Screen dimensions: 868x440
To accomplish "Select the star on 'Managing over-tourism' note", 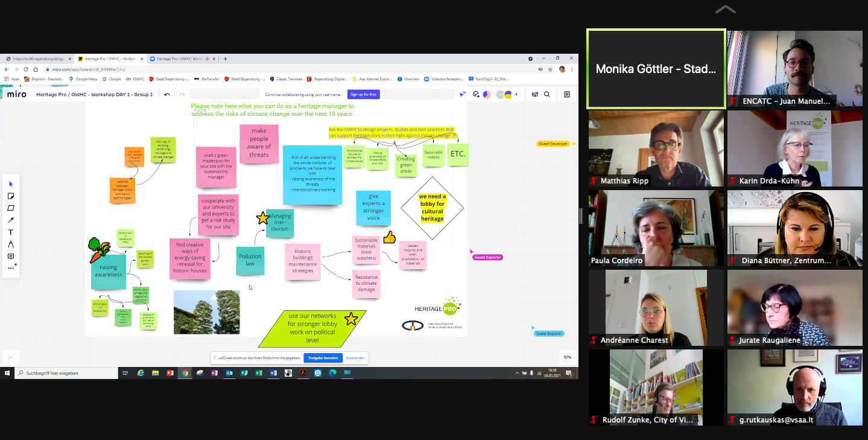I will tap(262, 218).
